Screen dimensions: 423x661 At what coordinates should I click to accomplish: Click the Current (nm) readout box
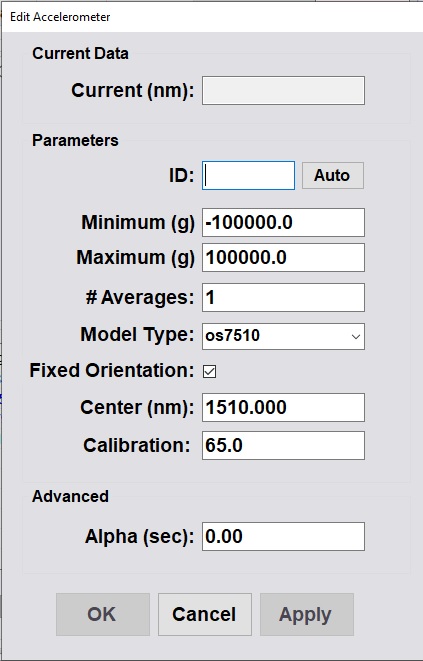point(283,90)
